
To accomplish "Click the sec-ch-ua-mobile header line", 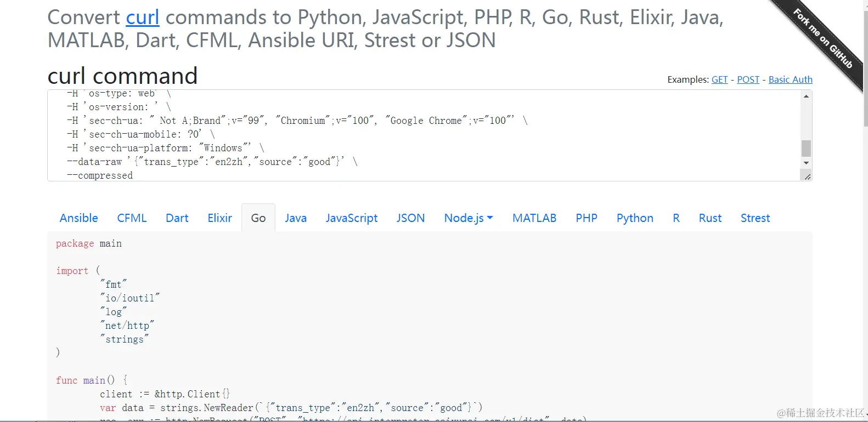I will (x=141, y=134).
